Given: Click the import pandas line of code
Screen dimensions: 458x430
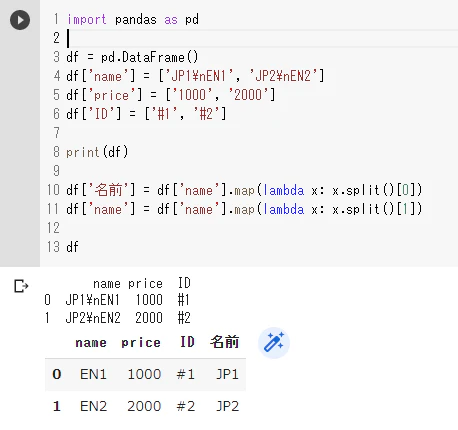Looking at the screenshot, I should 133,19.
